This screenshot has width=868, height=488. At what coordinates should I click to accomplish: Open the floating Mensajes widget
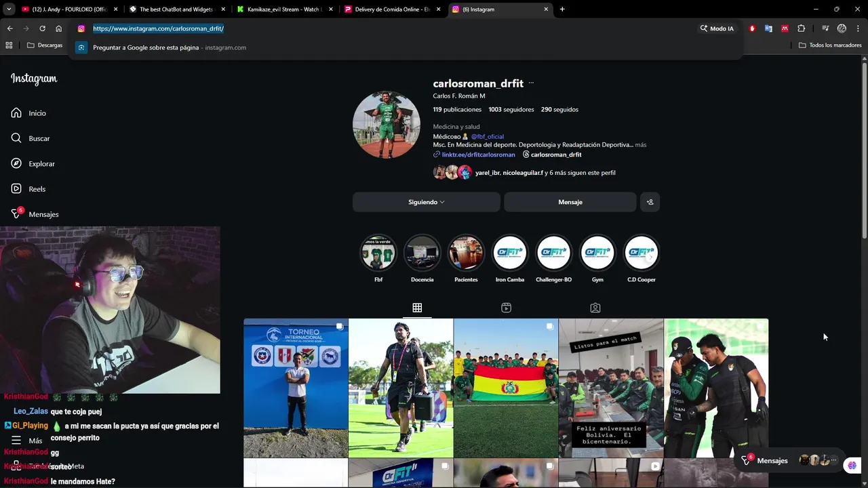coord(790,461)
